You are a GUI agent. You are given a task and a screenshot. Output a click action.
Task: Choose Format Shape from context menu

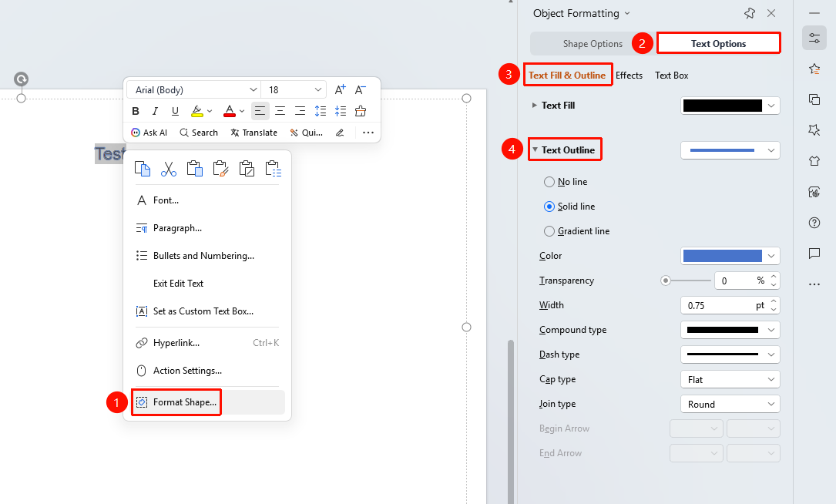tap(207, 402)
